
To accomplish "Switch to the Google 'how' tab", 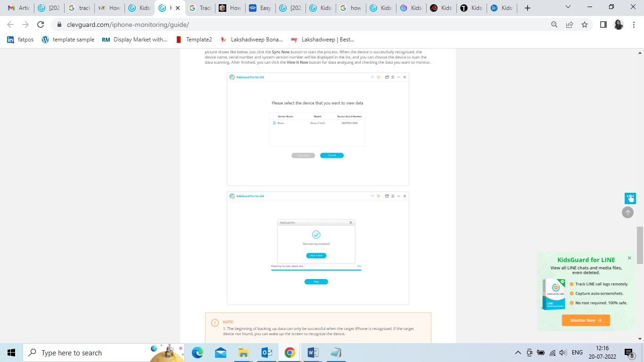I will point(351,8).
